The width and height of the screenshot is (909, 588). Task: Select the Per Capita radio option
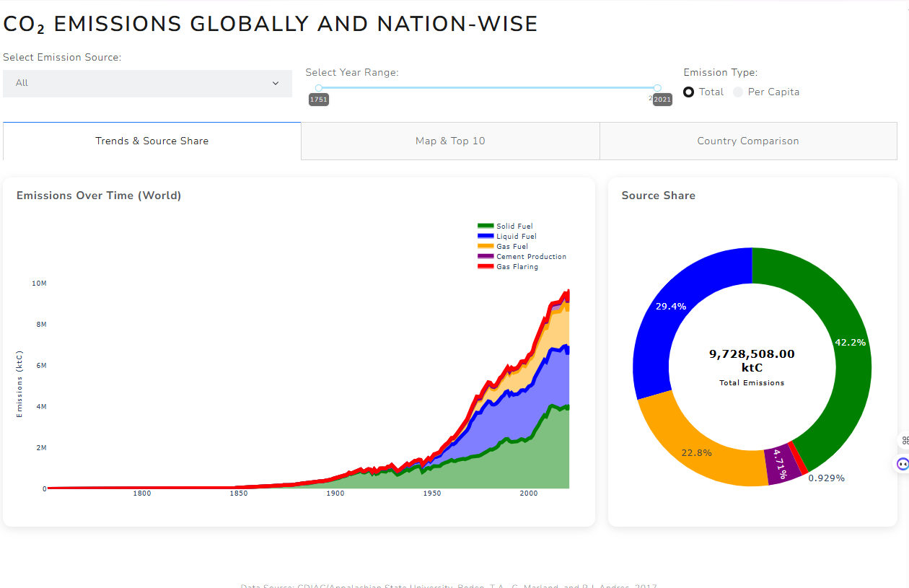click(738, 92)
